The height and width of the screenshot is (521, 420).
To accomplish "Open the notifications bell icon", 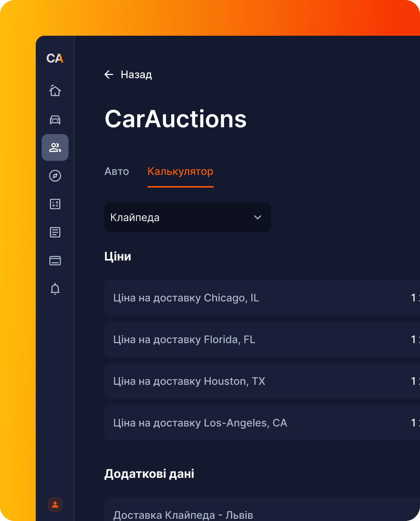I will click(55, 289).
